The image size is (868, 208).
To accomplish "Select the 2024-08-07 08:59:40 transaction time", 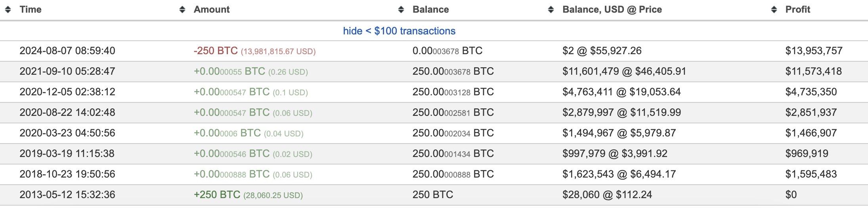I will pyautogui.click(x=67, y=51).
